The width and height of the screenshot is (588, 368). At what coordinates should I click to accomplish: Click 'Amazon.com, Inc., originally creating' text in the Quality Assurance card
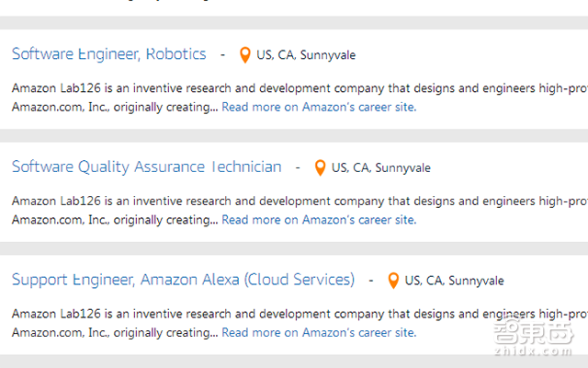[x=115, y=220]
